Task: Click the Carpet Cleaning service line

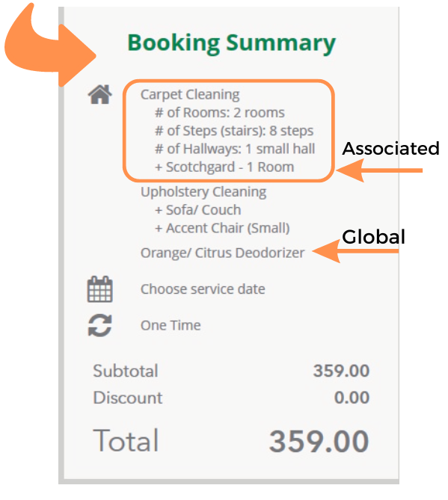Action: (x=190, y=94)
